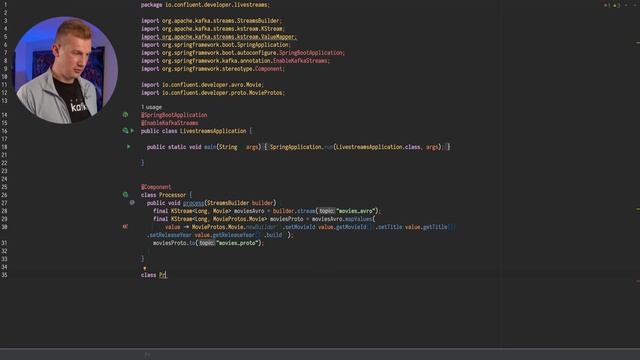Click the @SpringBootApplication annotation
This screenshot has height=360, width=640.
click(x=174, y=115)
